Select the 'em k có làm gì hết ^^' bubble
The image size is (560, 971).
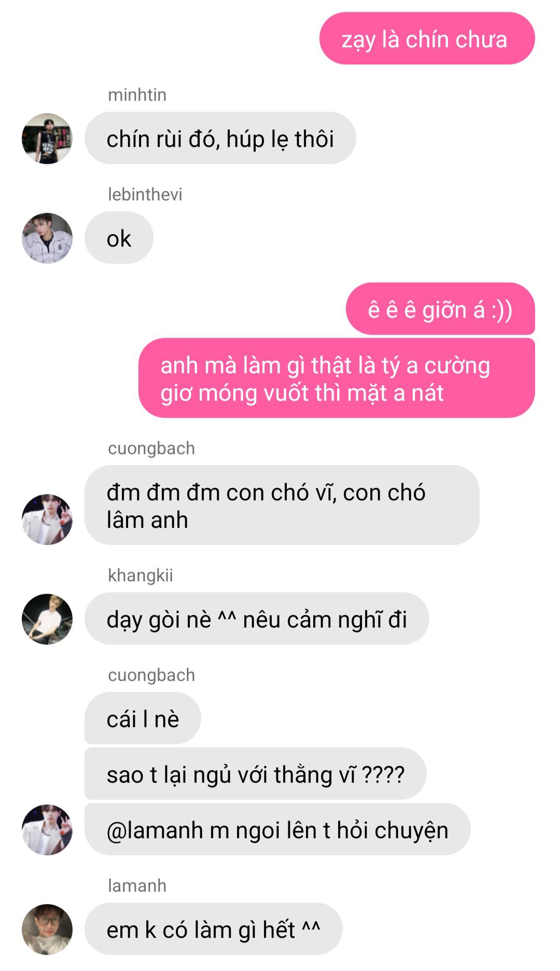pyautogui.click(x=213, y=929)
